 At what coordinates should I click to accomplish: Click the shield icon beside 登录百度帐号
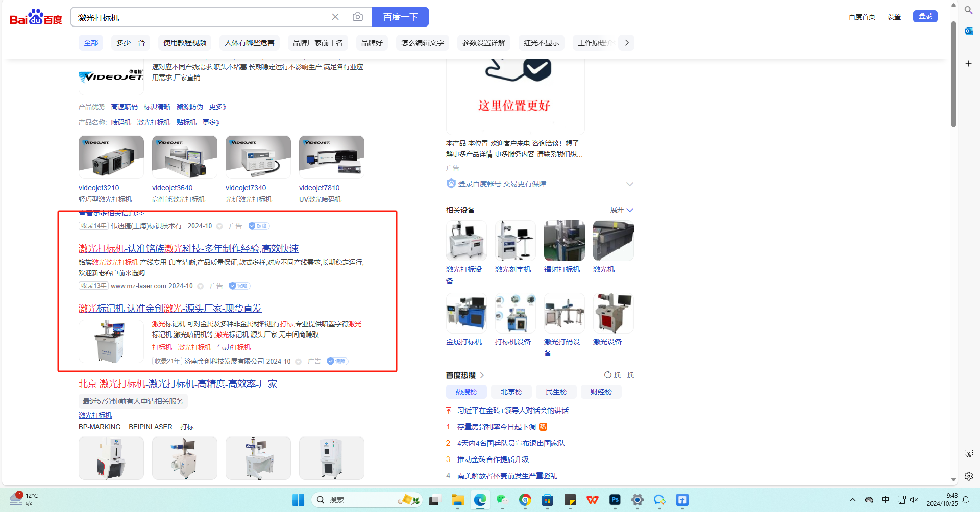[451, 184]
